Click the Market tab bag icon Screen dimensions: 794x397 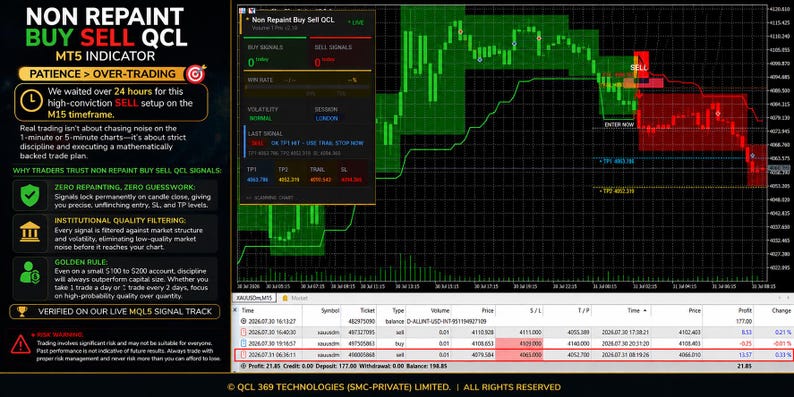(285, 298)
